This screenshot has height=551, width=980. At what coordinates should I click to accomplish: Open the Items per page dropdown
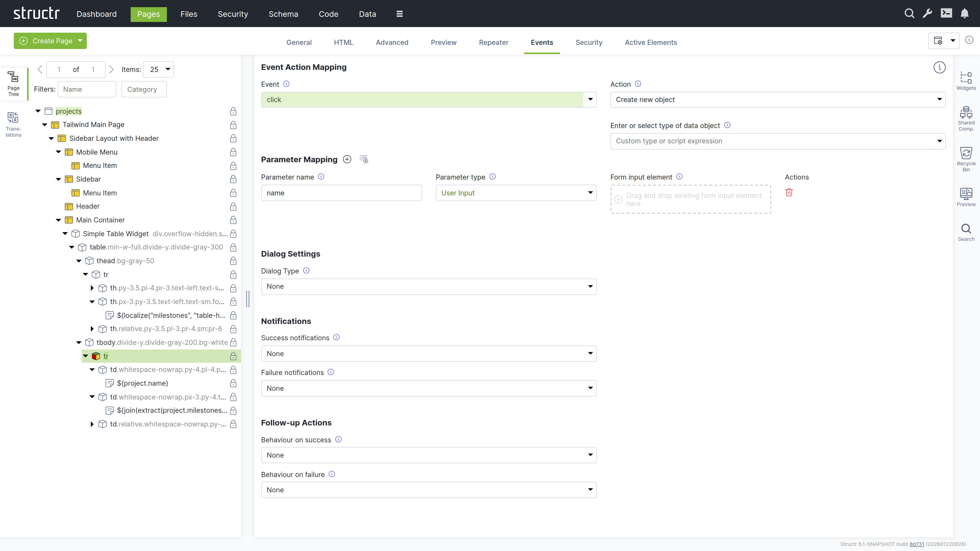point(158,69)
